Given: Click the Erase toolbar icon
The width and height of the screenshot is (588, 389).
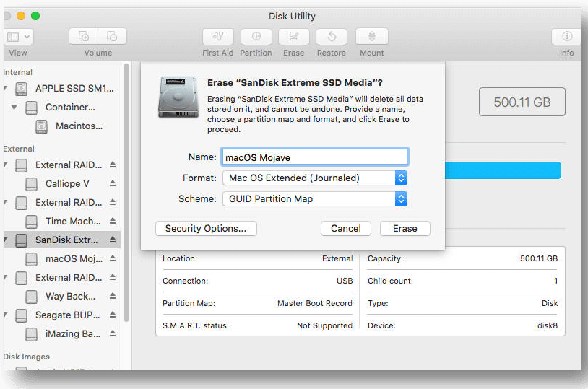Looking at the screenshot, I should (x=293, y=36).
